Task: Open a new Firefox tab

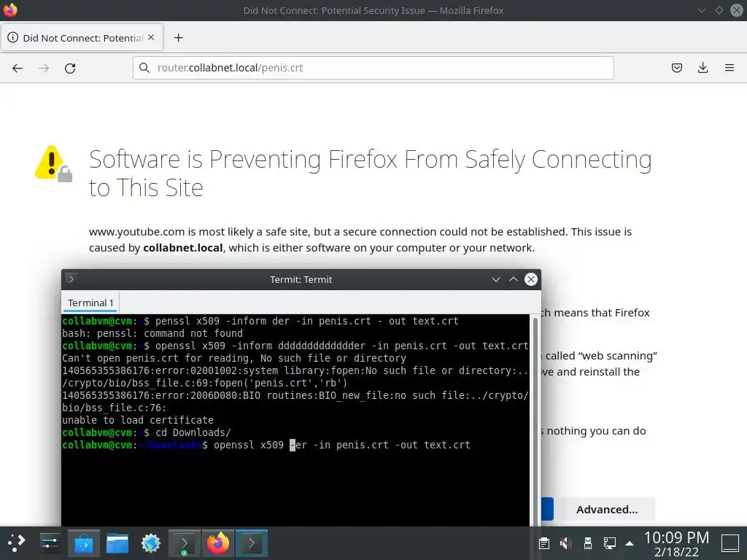Action: [178, 38]
